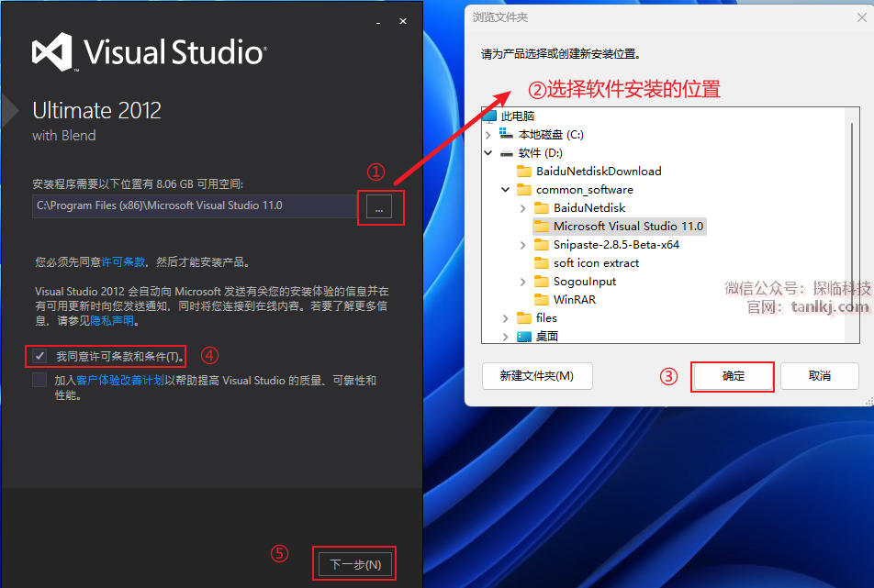Select Snipaste-2.8.5-Beta-x64 folder name
874x588 pixels.
(616, 245)
